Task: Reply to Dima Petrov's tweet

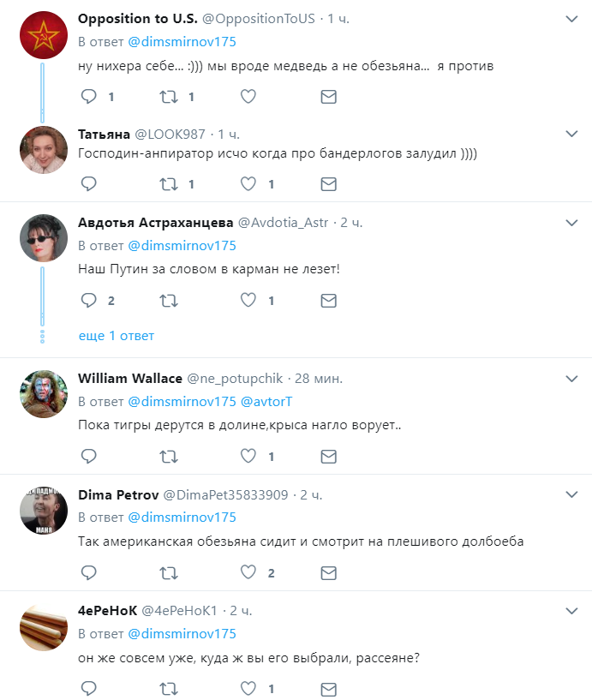Action: 89,572
